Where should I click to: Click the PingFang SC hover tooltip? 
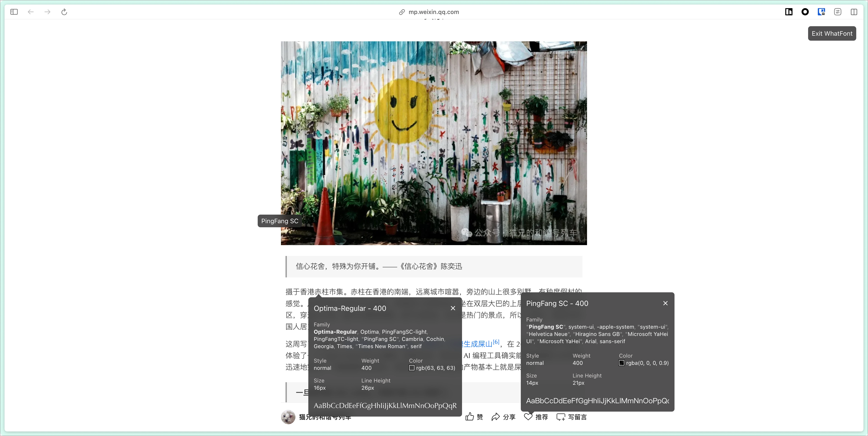280,221
